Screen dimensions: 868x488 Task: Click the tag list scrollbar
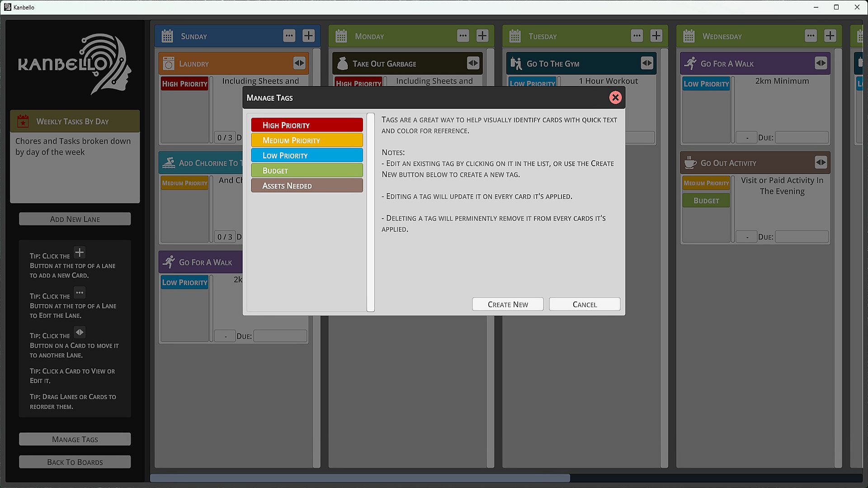(x=371, y=212)
